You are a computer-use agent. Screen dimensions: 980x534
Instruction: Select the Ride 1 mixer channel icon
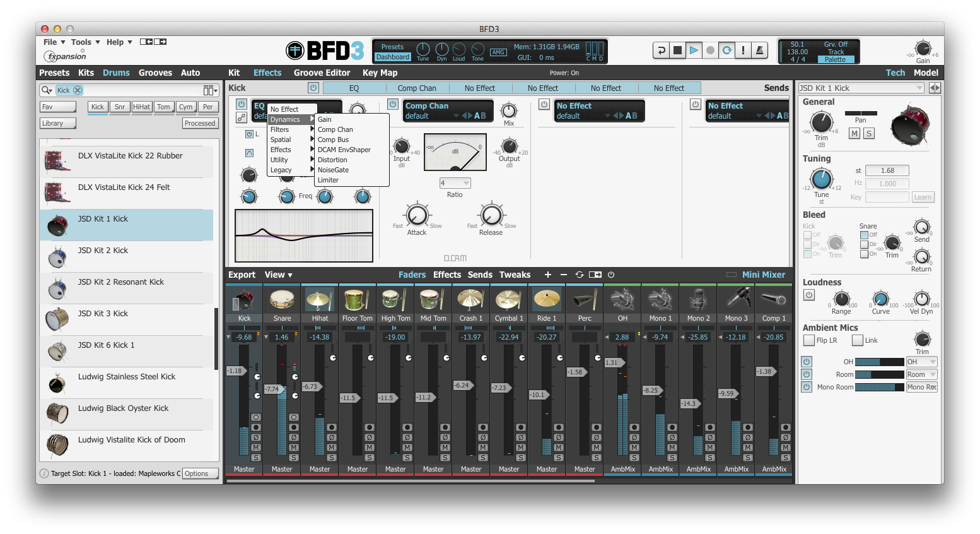(x=547, y=299)
